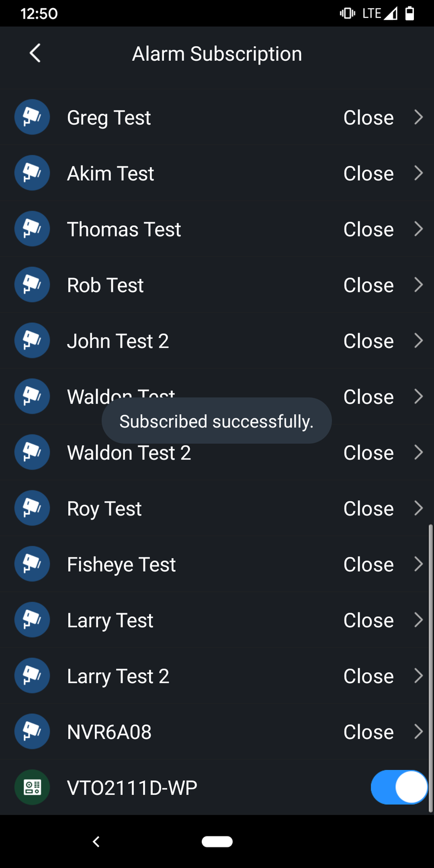Select the Waldon Test 2 device name
Viewport: 434px width, 868px height.
point(129,453)
